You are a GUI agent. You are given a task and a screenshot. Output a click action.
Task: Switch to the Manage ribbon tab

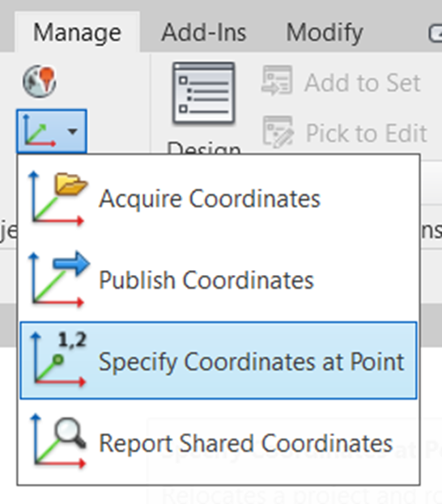tap(77, 32)
